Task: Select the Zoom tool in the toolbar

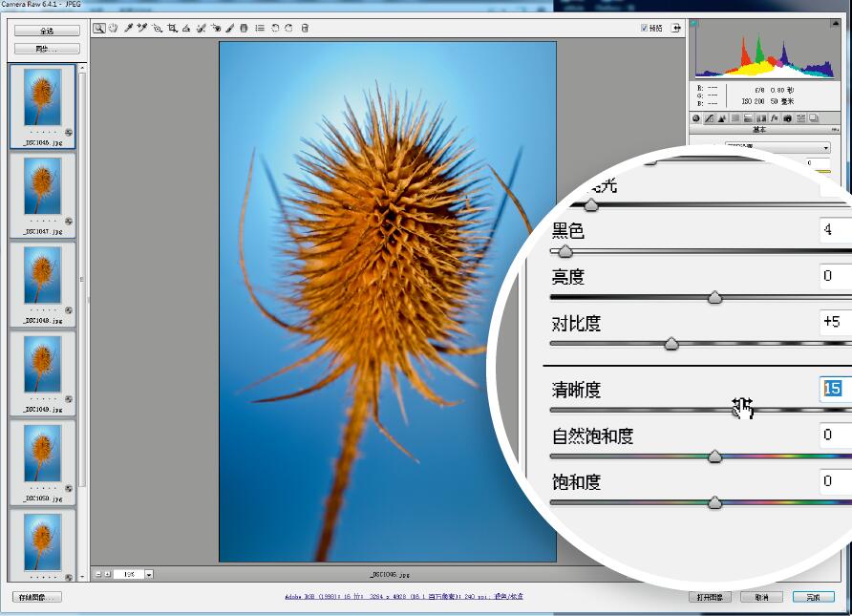Action: (99, 28)
